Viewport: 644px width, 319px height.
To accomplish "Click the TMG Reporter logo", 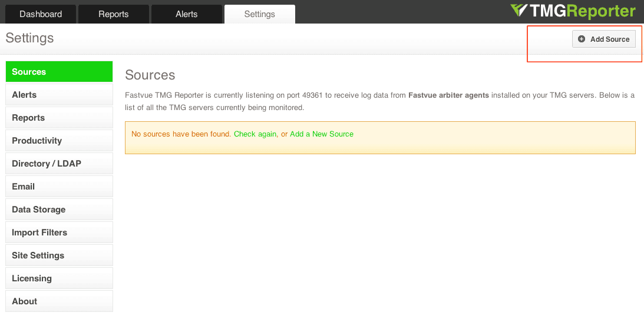I will 573,11.
